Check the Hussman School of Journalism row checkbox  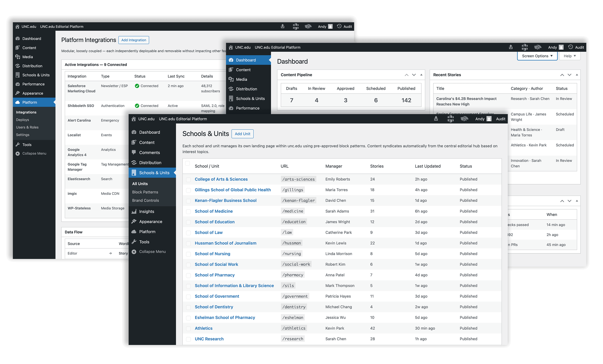pyautogui.click(x=188, y=244)
